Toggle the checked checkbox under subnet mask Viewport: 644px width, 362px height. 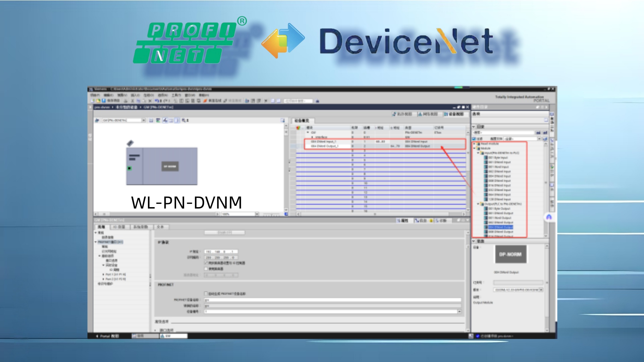[206, 263]
